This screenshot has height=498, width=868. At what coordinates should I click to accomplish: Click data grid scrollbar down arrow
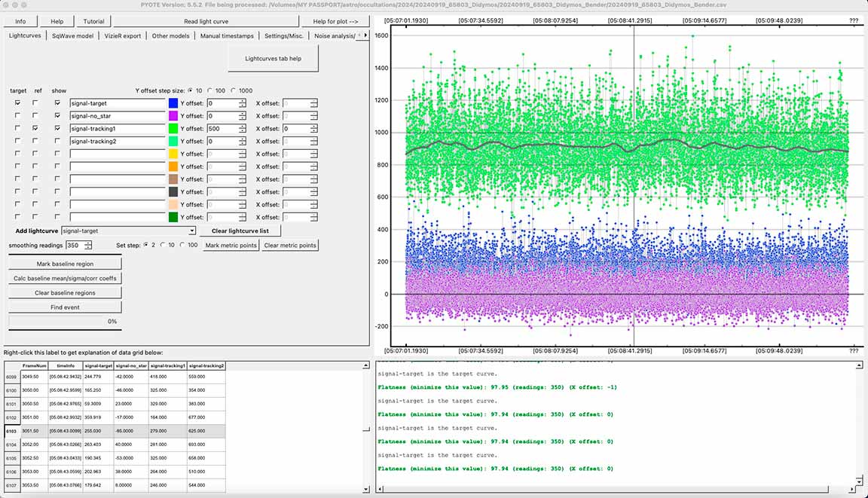pyautogui.click(x=365, y=489)
